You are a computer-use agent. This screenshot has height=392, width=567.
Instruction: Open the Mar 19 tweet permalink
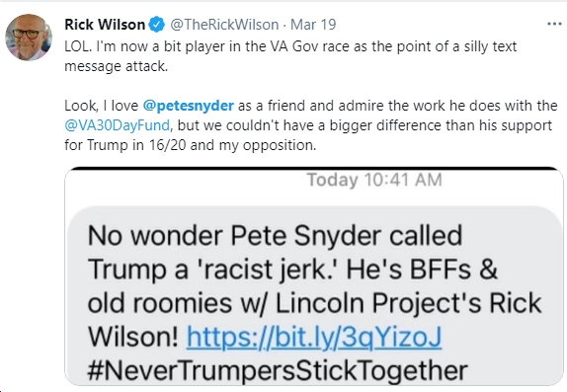pos(313,25)
